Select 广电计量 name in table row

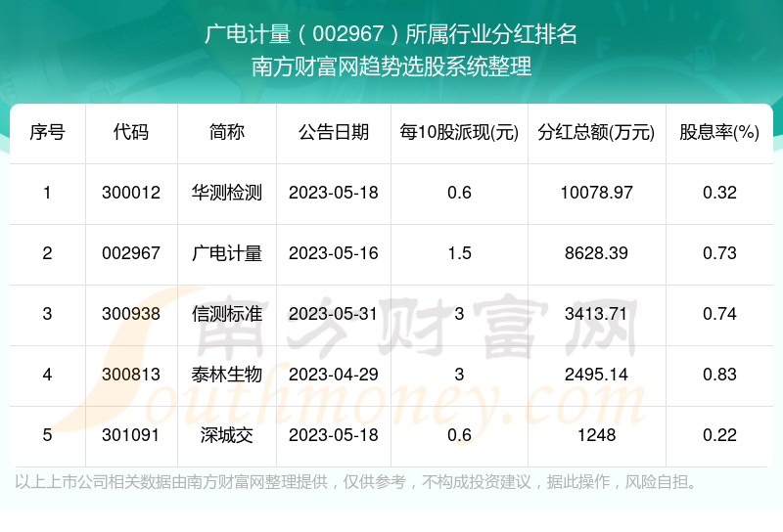(x=227, y=253)
